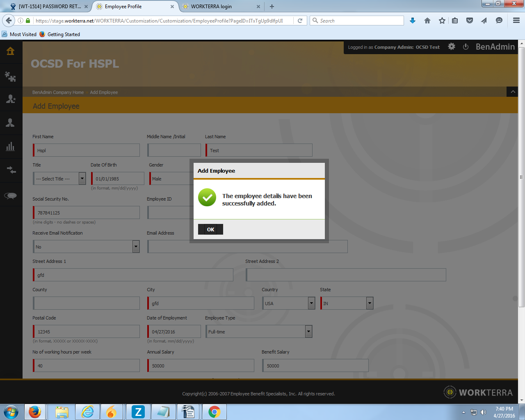
Task: Click OK on the Add Employee dialog
Action: coord(210,229)
